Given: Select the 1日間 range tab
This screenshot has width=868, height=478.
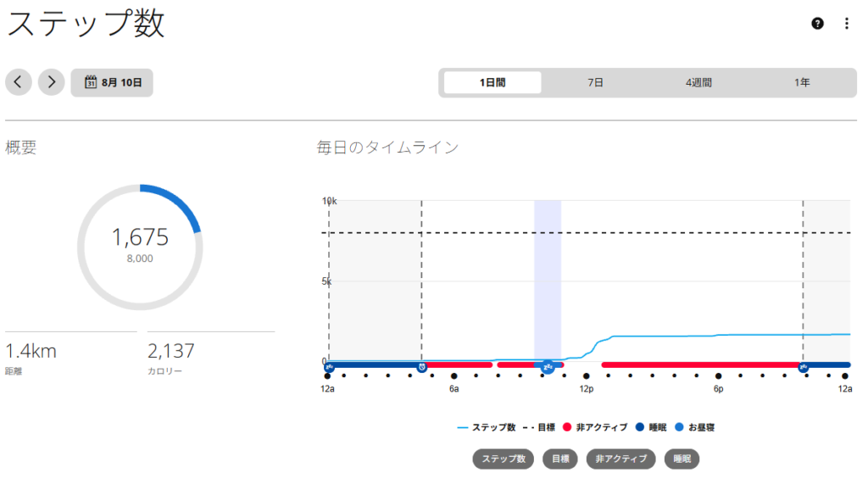Looking at the screenshot, I should (492, 82).
